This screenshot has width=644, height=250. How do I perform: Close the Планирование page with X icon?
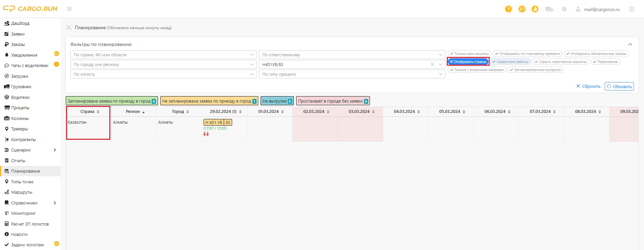[69, 27]
